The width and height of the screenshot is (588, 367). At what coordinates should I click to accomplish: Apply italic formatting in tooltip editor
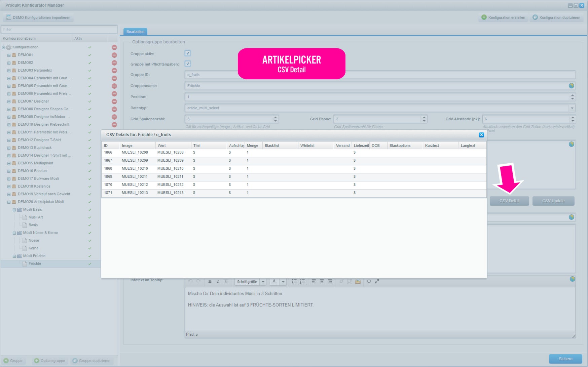click(x=218, y=282)
